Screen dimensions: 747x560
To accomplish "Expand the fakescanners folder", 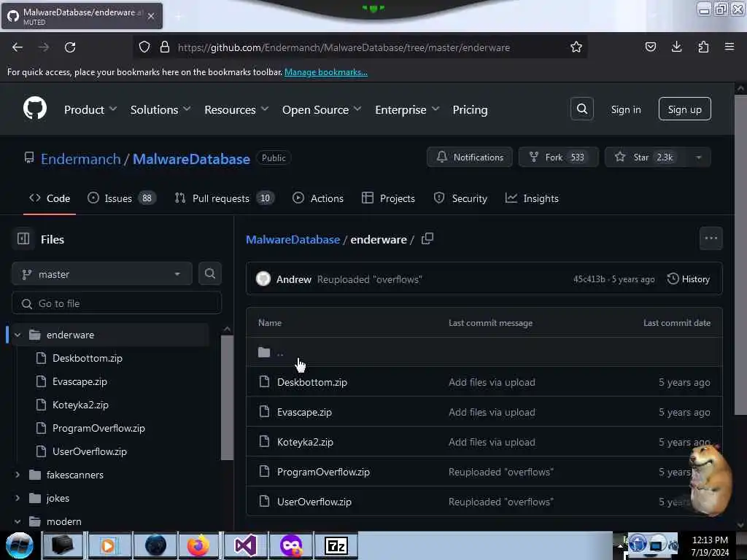I will 18,475.
